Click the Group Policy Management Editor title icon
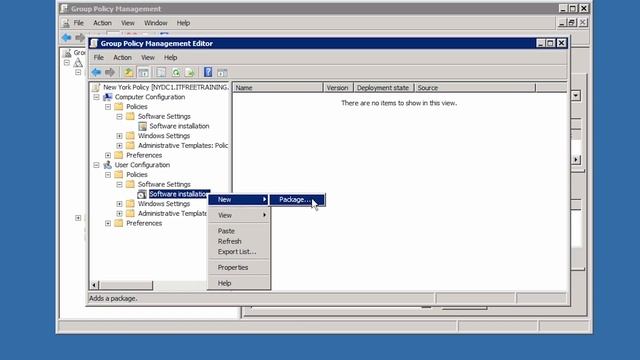This screenshot has width=640, height=360. 94,43
